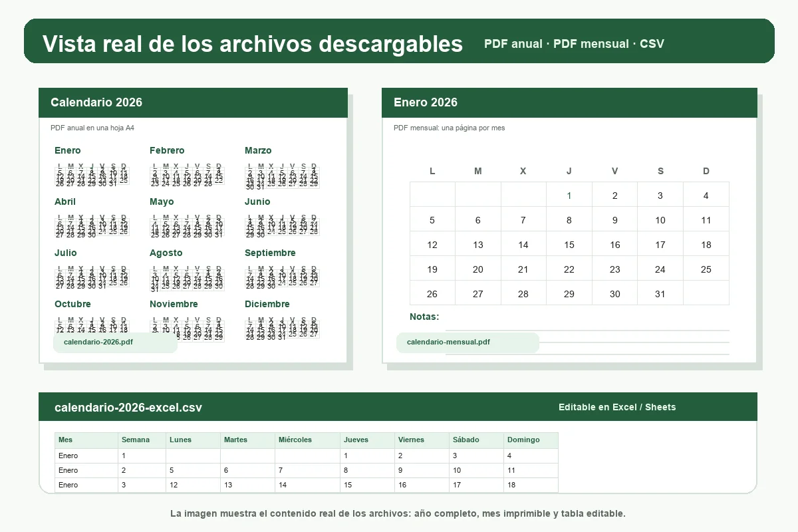
Task: Select the Agosto month heading
Action: click(166, 253)
